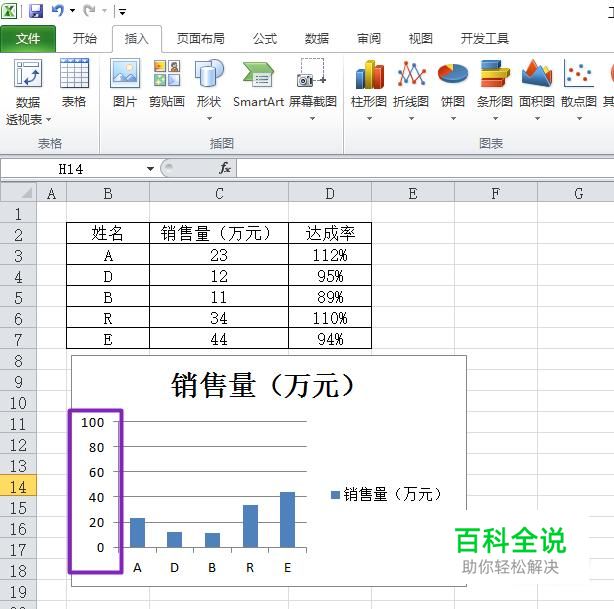Select the cell containing 112%
This screenshot has height=609, width=614.
[330, 255]
